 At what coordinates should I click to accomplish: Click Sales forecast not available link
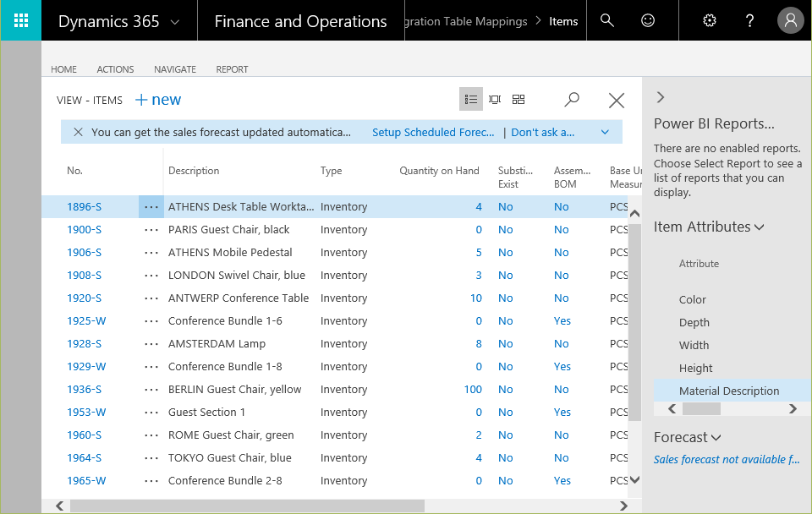pyautogui.click(x=726, y=459)
